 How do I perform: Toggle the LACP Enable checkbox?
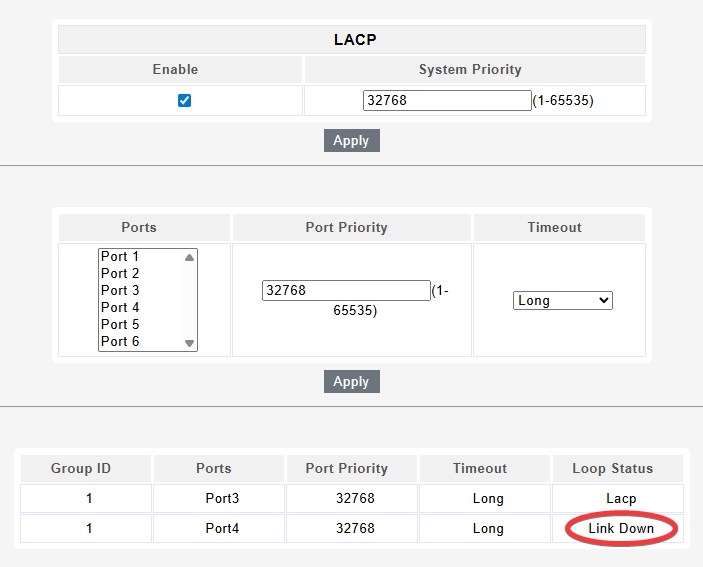coord(184,100)
